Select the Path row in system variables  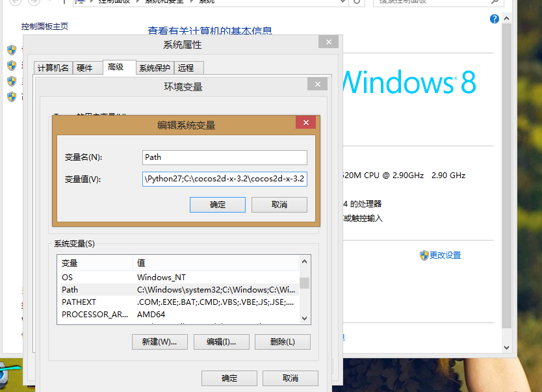pos(178,290)
